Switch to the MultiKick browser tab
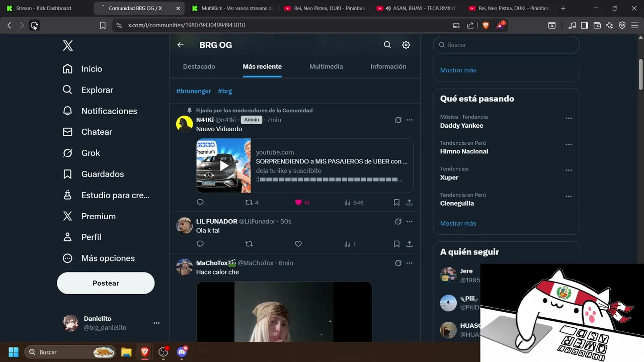The image size is (644, 362). [232, 8]
